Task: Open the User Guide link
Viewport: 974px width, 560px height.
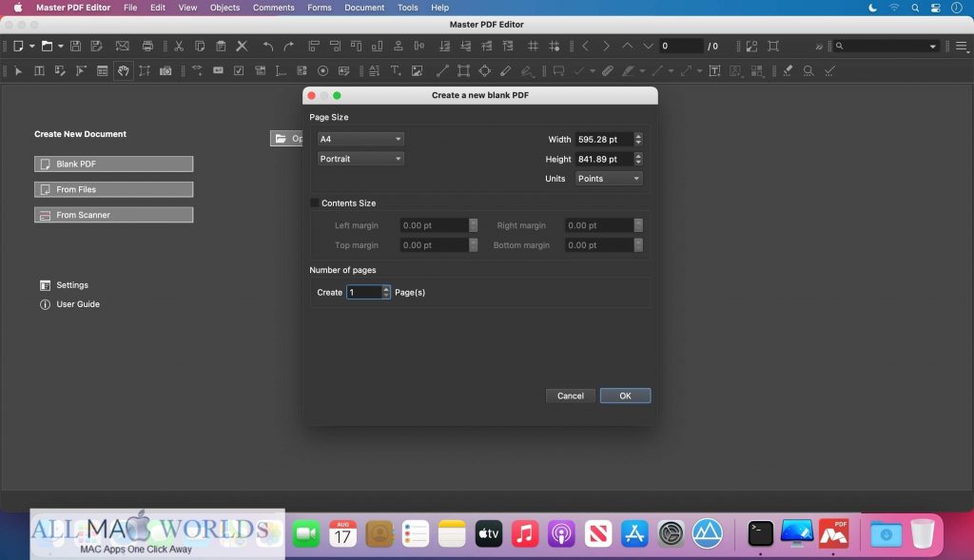Action: pyautogui.click(x=78, y=304)
